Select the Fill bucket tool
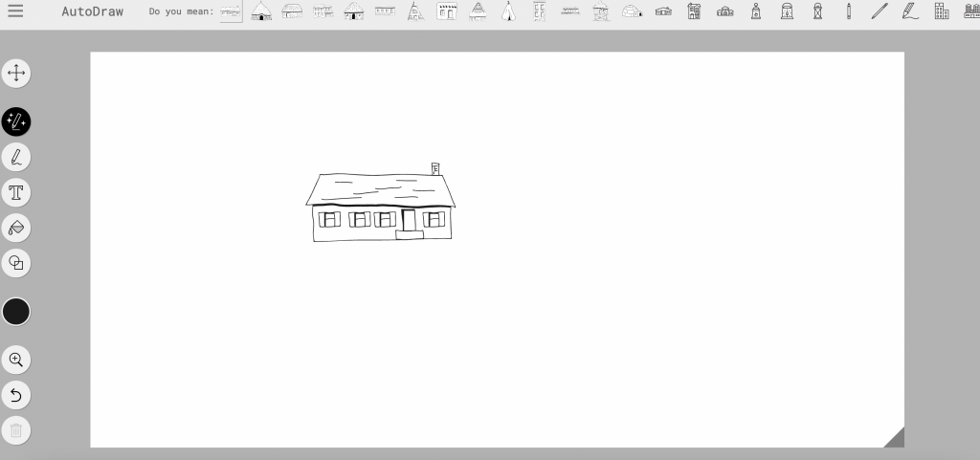The image size is (980, 460). 16,228
